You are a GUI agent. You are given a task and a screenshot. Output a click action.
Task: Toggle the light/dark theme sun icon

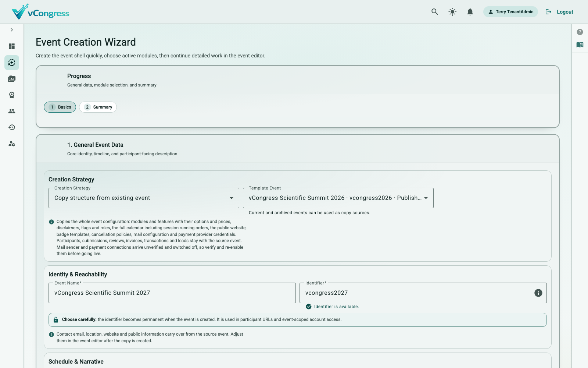[452, 12]
